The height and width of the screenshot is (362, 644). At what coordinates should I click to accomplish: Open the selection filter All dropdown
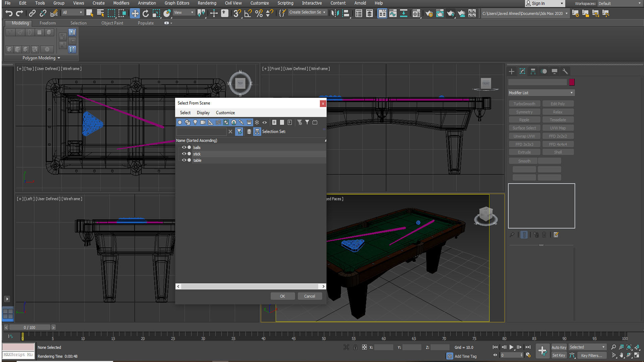point(72,13)
